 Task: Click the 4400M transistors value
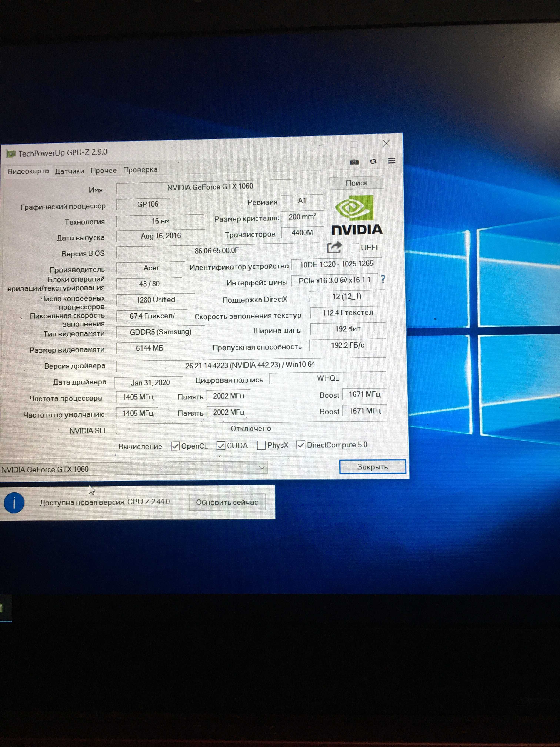302,233
